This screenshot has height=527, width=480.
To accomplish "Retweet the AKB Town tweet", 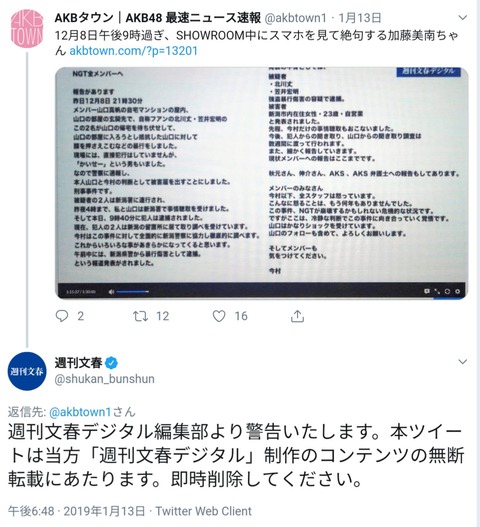I will pyautogui.click(x=140, y=316).
